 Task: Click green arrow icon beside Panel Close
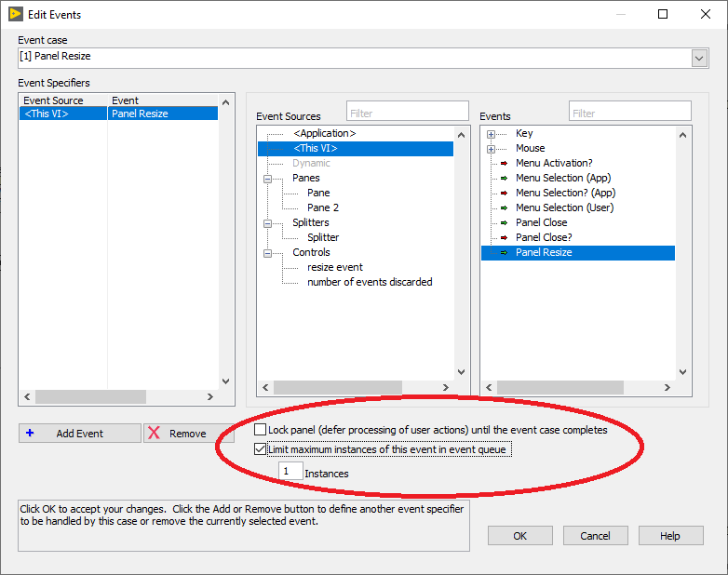[505, 222]
